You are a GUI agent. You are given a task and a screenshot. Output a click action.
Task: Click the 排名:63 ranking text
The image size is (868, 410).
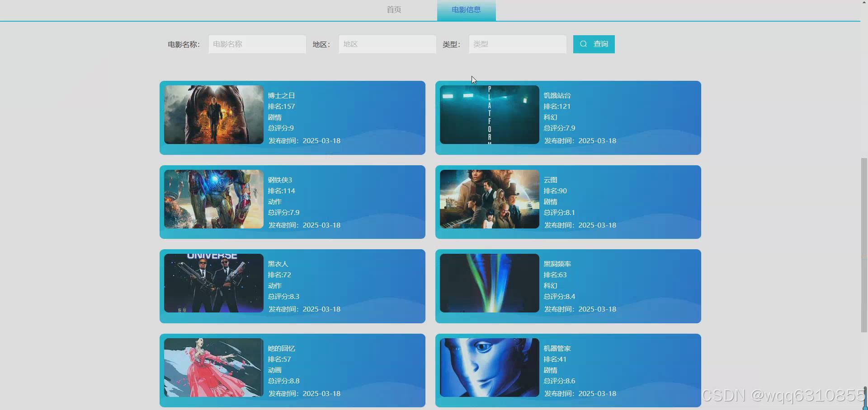(x=555, y=275)
